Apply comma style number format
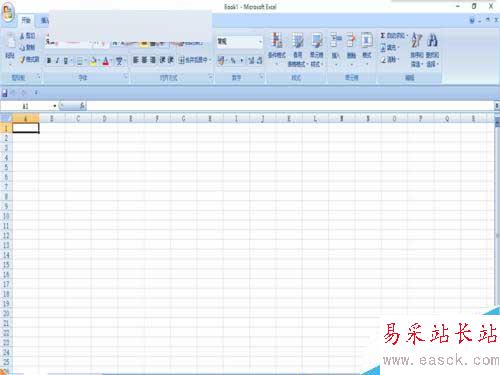The width and height of the screenshot is (500, 375). coord(242,60)
